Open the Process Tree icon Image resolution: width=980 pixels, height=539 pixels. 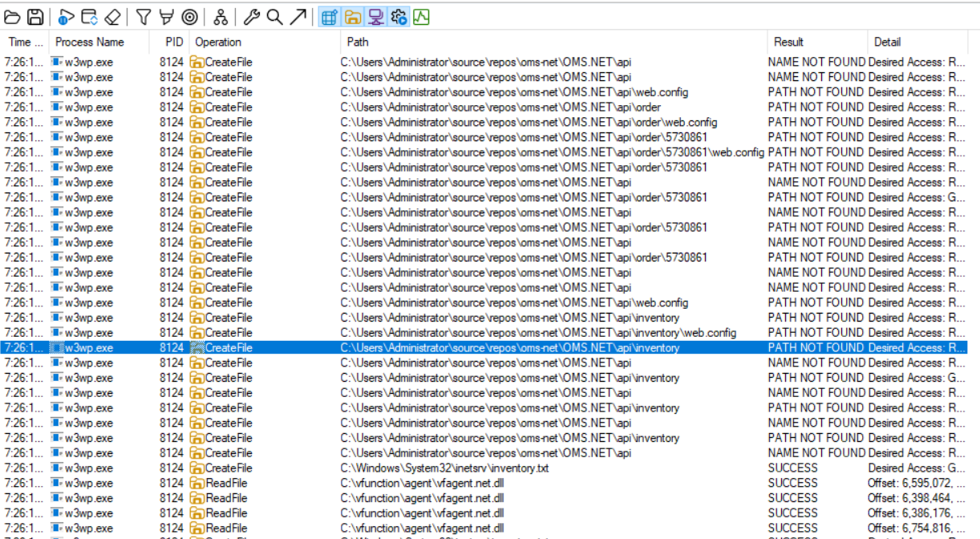(x=221, y=17)
